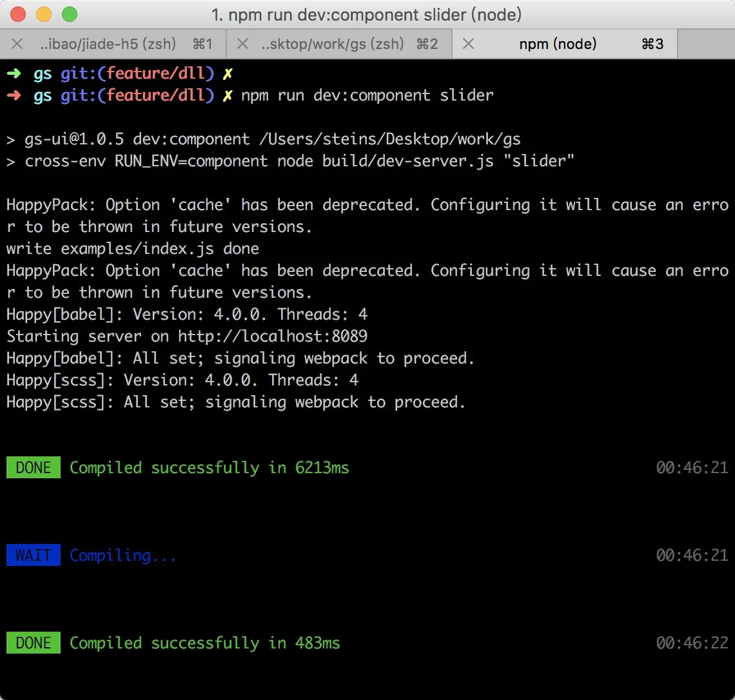The image size is (735, 700).
Task: Click the ⌘1 shortcut label
Action: 202,44
